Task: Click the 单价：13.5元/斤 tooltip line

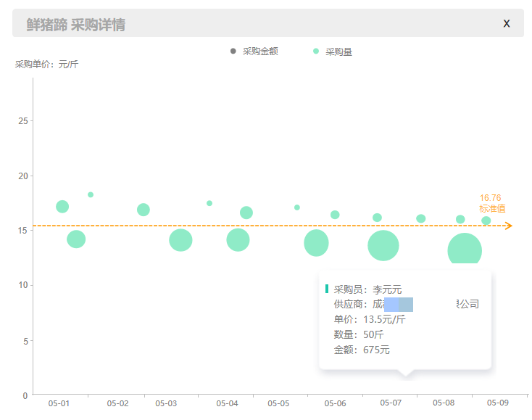Action: [x=370, y=319]
